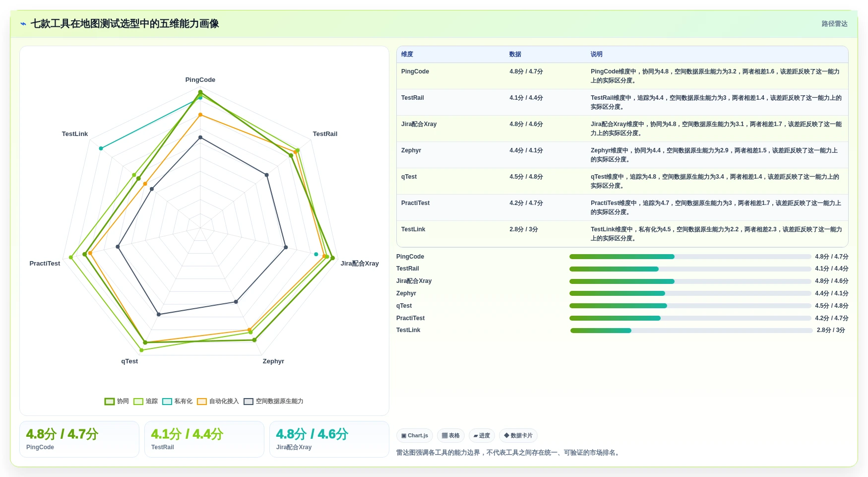
Task: Open the TestRail 4.1分 / 4.4分 data card
Action: coord(204,439)
